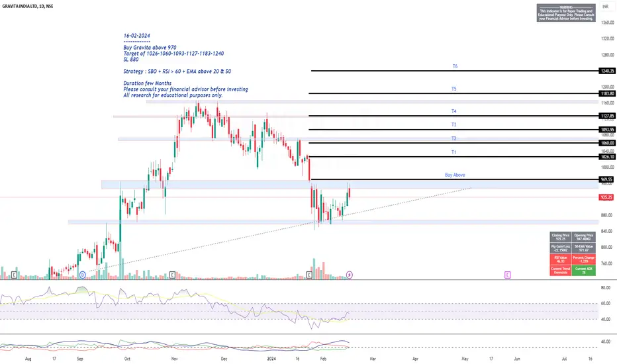
Task: Select the 1127.85 price label
Action: [x=607, y=116]
